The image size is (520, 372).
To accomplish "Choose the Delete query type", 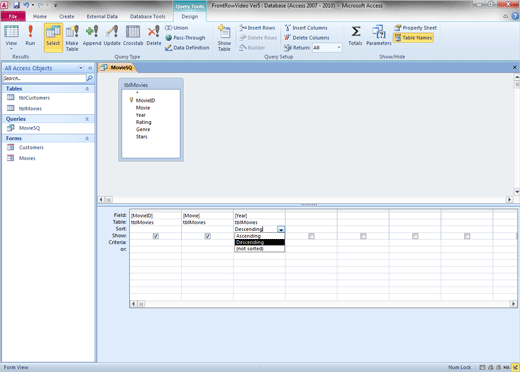I will tap(154, 35).
